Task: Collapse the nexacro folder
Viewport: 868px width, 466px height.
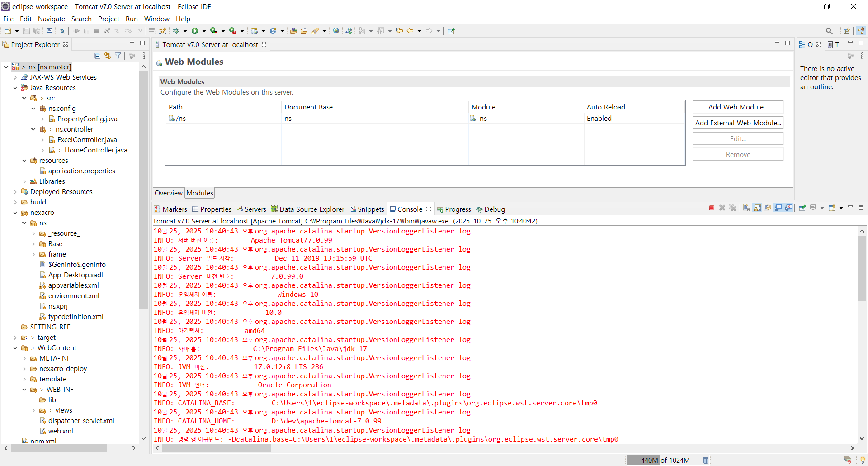Action: pyautogui.click(x=15, y=213)
